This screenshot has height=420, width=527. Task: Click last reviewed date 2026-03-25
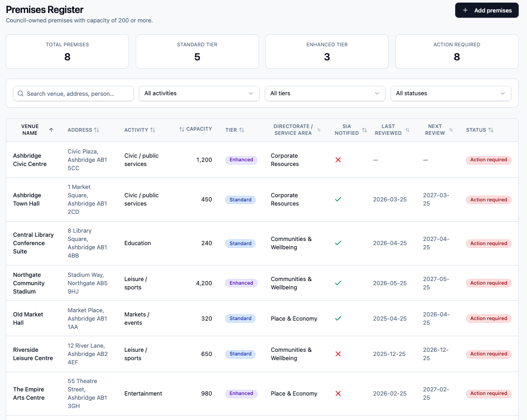[x=390, y=199]
